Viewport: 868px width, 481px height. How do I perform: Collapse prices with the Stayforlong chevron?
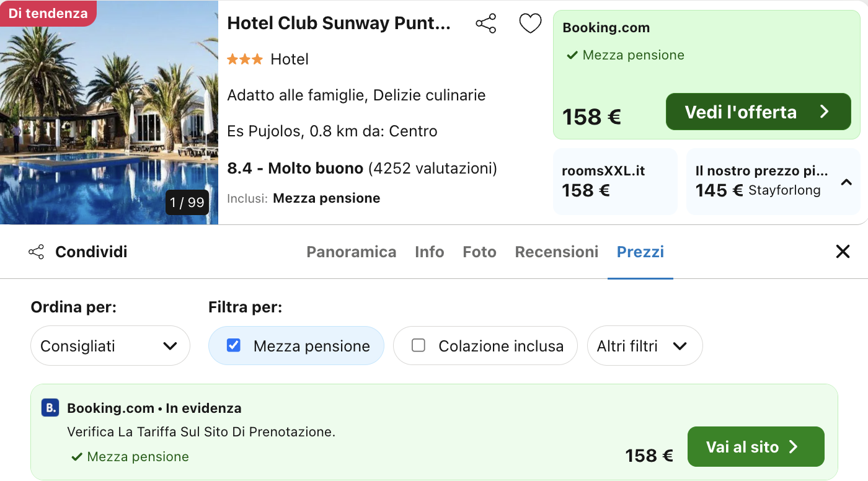846,182
